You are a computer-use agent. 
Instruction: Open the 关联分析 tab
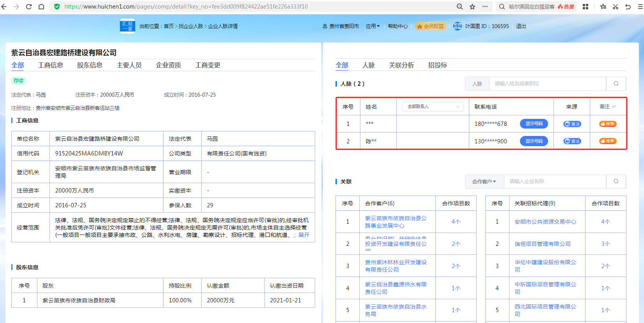pos(401,65)
